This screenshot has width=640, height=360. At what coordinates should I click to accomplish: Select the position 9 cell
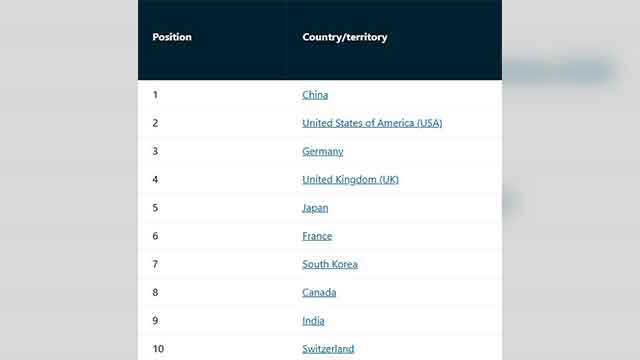155,321
